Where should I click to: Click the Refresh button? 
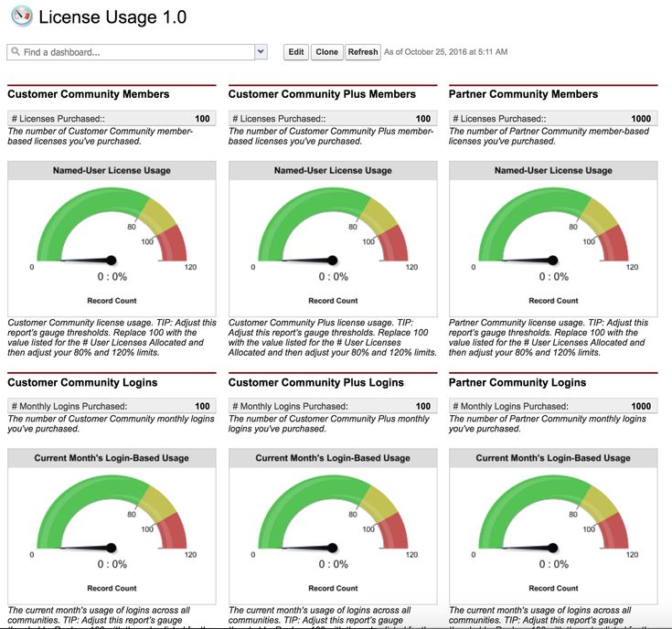(x=363, y=52)
